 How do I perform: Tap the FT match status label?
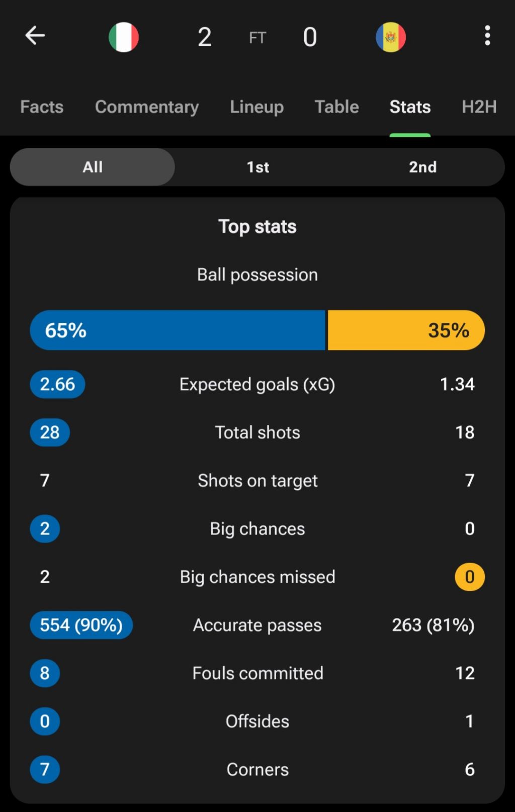[257, 38]
